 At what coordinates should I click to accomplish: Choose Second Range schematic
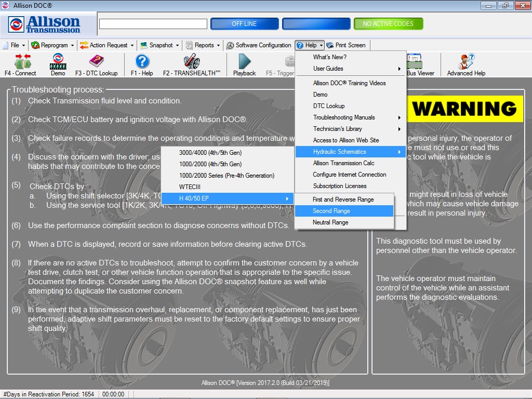(x=344, y=211)
